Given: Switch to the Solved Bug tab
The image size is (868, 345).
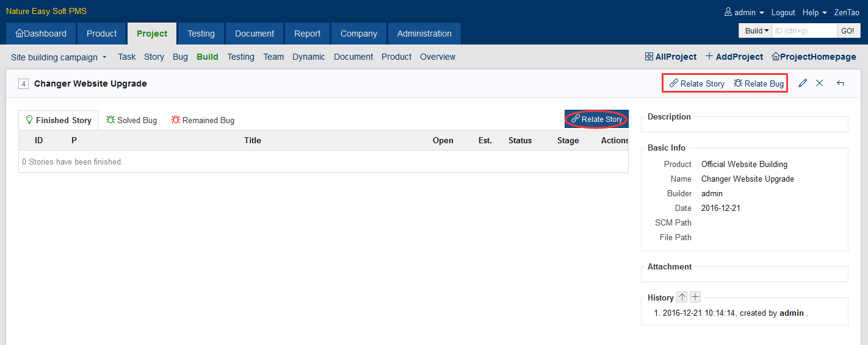Looking at the screenshot, I should (131, 120).
